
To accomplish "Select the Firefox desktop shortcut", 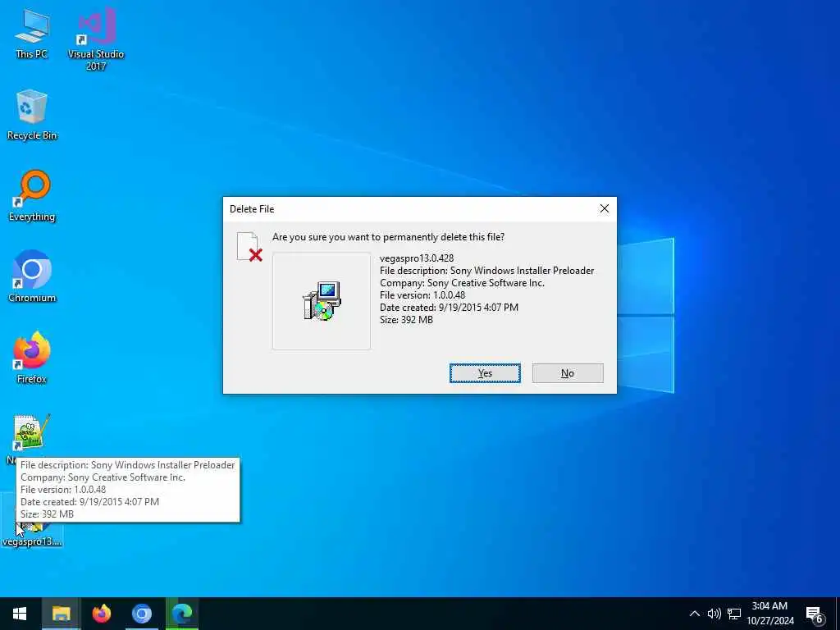I will (32, 358).
